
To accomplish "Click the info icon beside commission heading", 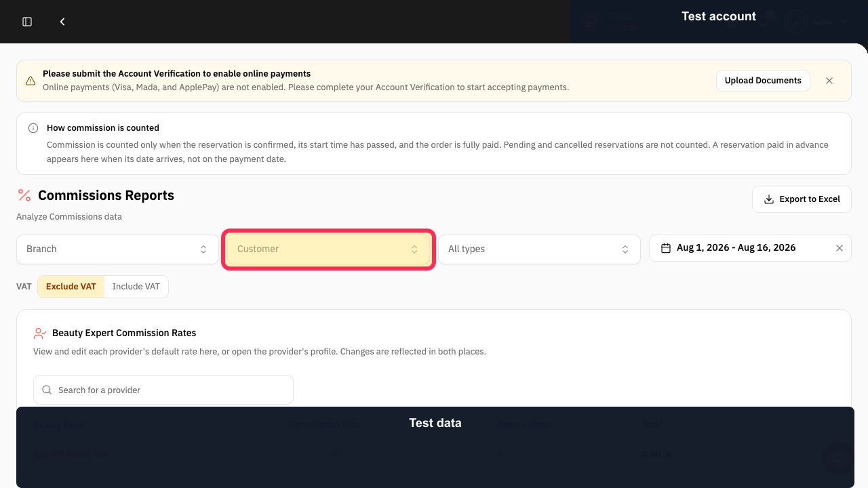I will pos(33,128).
